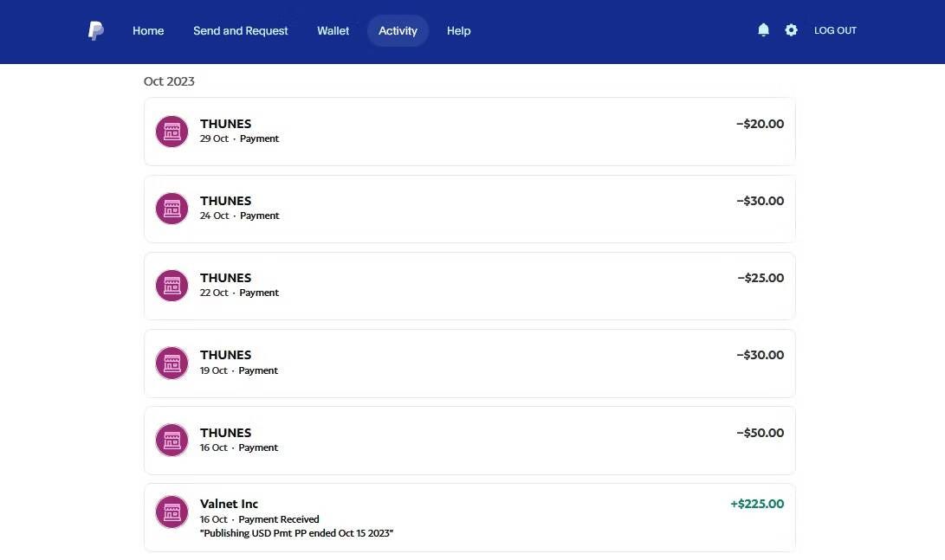Click the +$225.00 received amount
This screenshot has width=945, height=560.
pyautogui.click(x=757, y=503)
